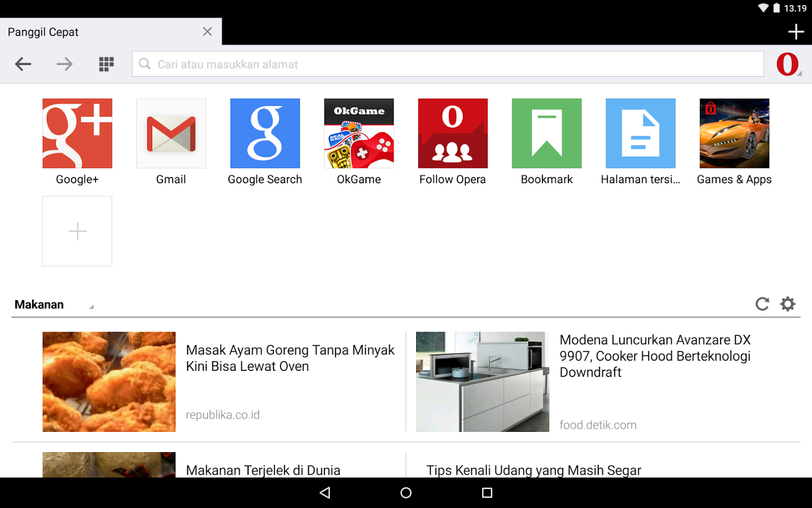Tap the battery status icon
The image size is (812, 508).
[776, 8]
